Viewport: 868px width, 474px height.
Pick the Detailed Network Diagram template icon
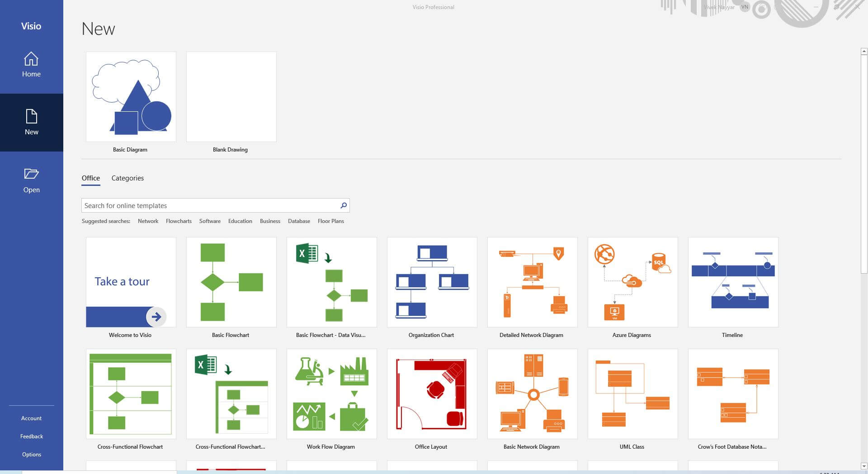coord(533,282)
